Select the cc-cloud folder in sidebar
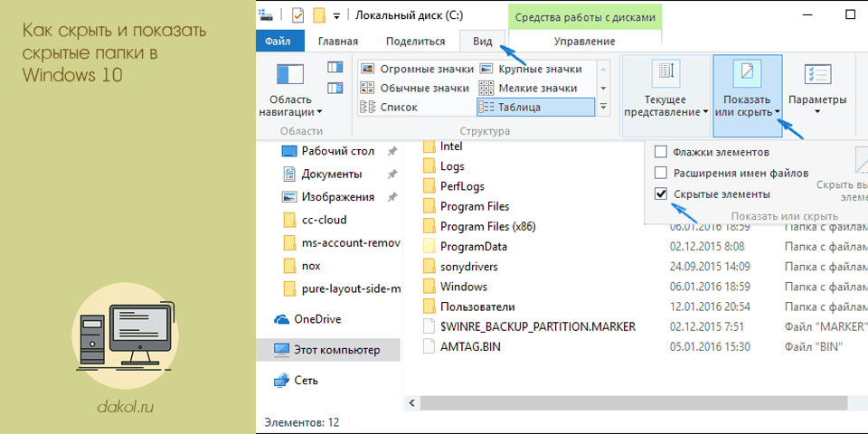 pos(315,220)
